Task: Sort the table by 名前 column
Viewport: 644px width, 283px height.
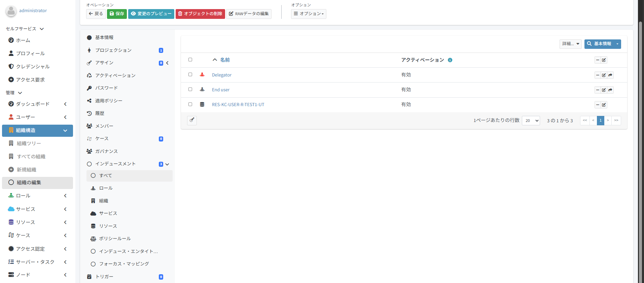Action: click(225, 60)
